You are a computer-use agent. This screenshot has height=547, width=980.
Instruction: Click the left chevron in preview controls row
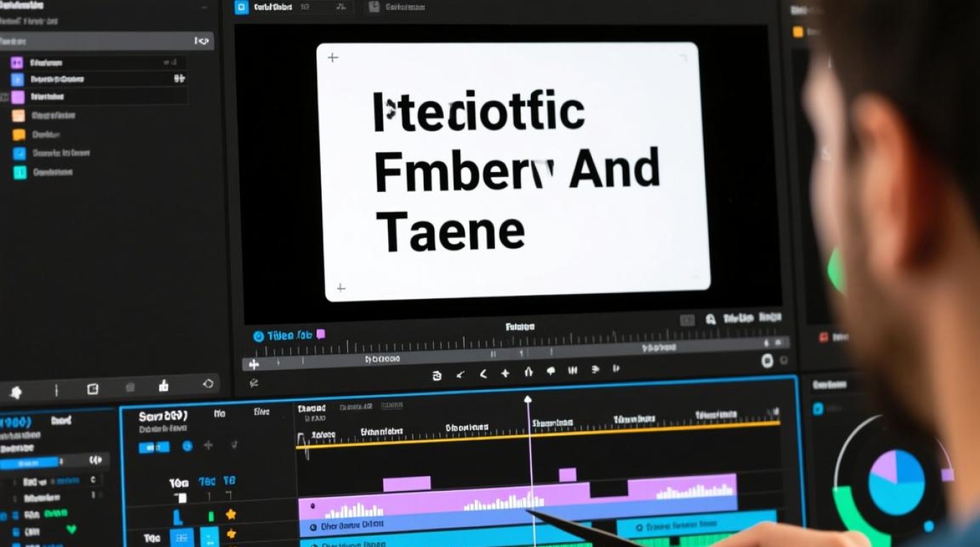(483, 374)
